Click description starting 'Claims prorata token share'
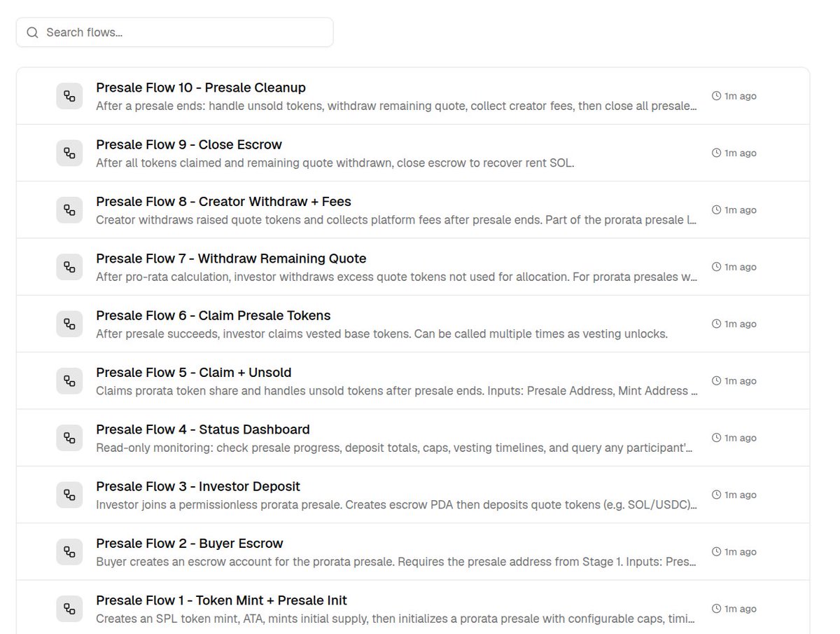840x634 pixels. pyautogui.click(x=397, y=390)
